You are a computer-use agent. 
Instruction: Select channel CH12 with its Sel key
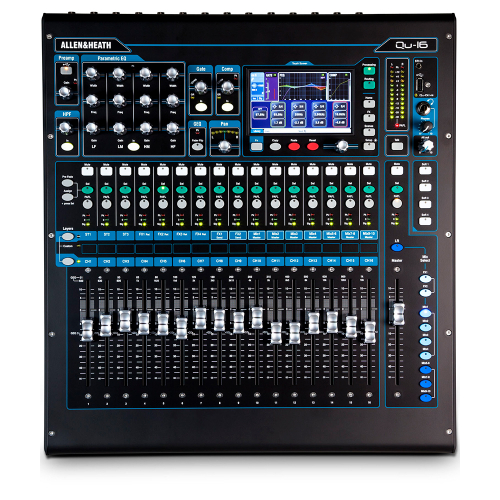tap(294, 190)
